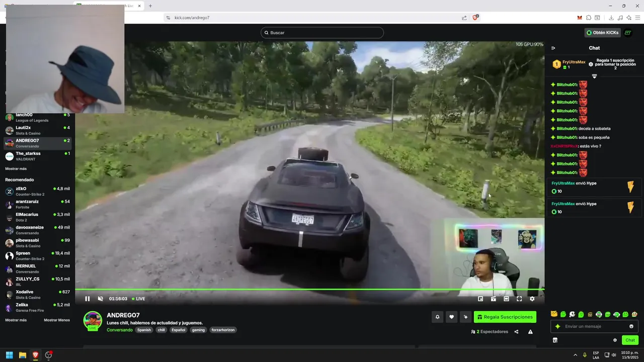Open the shop icon below the chat input
Image resolution: width=644 pixels, height=362 pixels.
(x=555, y=340)
